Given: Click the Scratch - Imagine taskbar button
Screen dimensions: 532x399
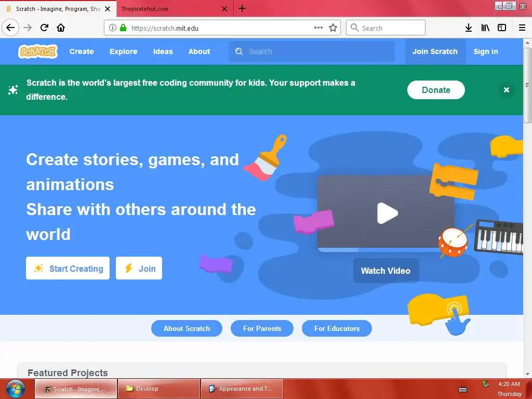Looking at the screenshot, I should [x=76, y=389].
